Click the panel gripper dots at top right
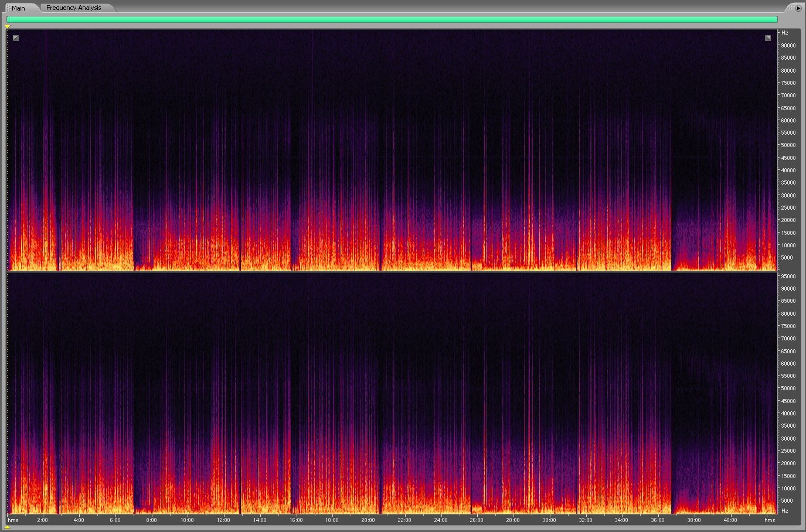This screenshot has width=806, height=532. click(x=791, y=8)
